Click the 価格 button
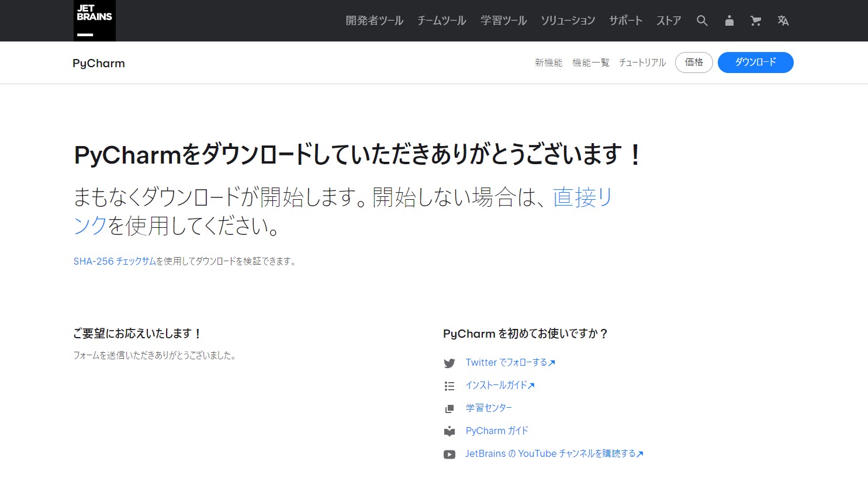868x489 pixels. click(x=694, y=63)
